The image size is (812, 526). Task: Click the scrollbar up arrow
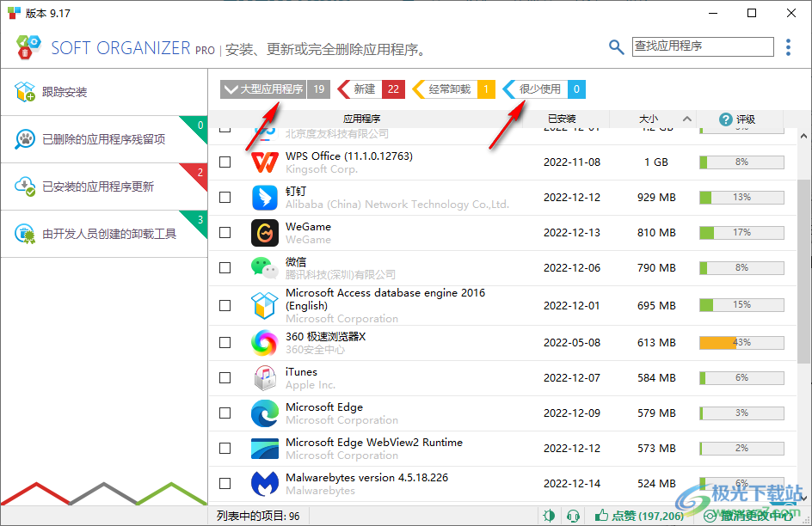click(803, 136)
